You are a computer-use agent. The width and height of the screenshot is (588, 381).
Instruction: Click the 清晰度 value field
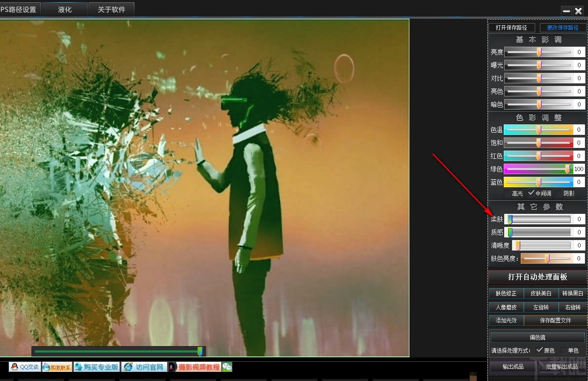point(579,245)
